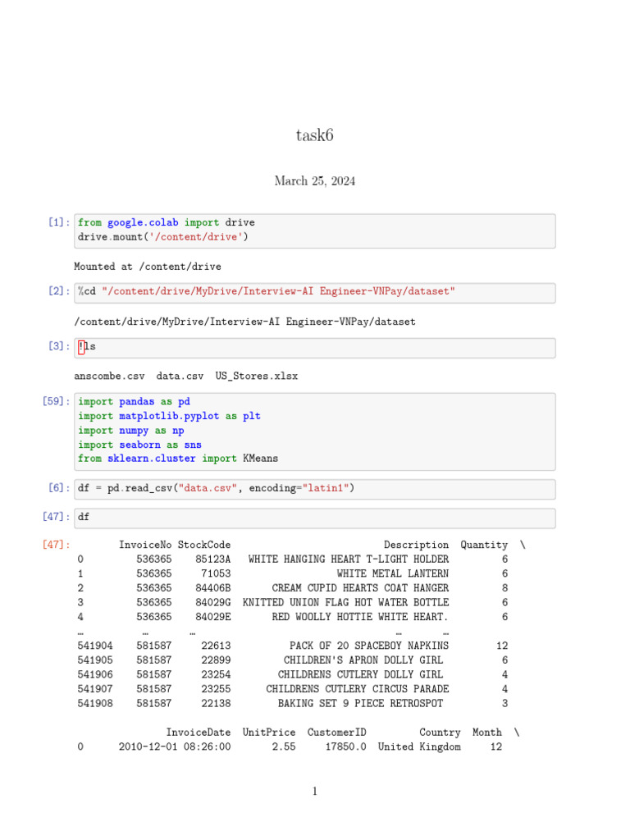The height and width of the screenshot is (840, 630).
Task: Click customer ID '17850.0'
Action: [345, 746]
